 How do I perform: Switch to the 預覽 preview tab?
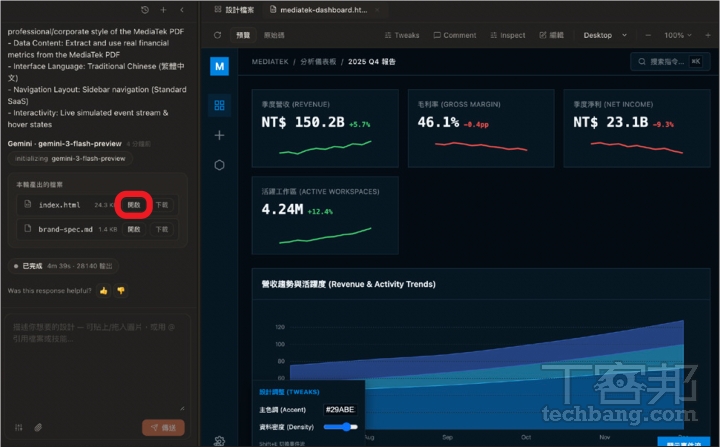(x=243, y=35)
